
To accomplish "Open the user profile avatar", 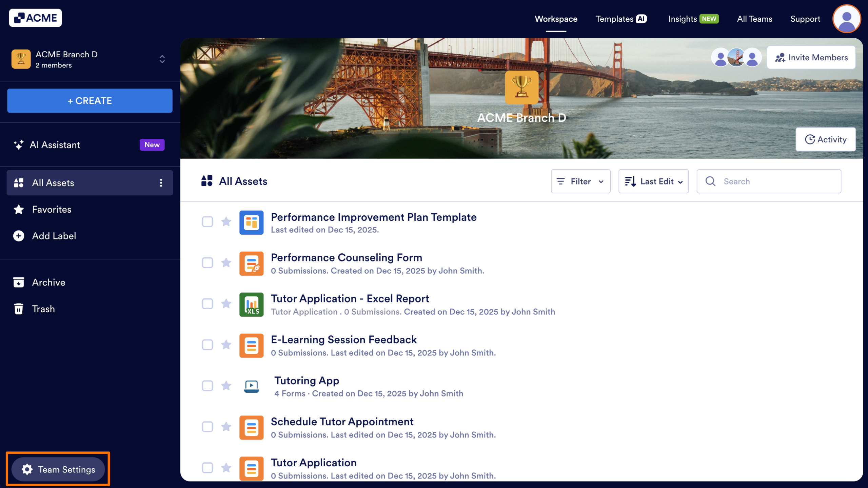I will click(x=846, y=19).
